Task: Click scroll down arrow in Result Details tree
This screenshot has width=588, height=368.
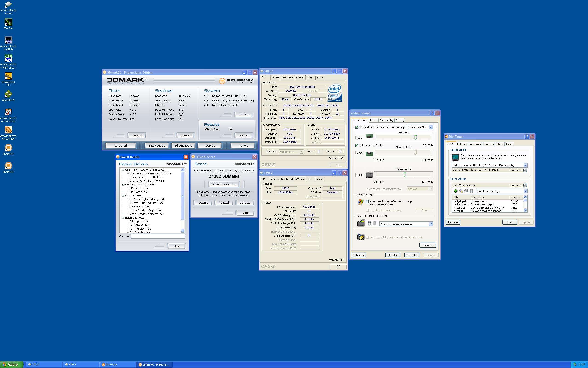Action: pos(182,230)
